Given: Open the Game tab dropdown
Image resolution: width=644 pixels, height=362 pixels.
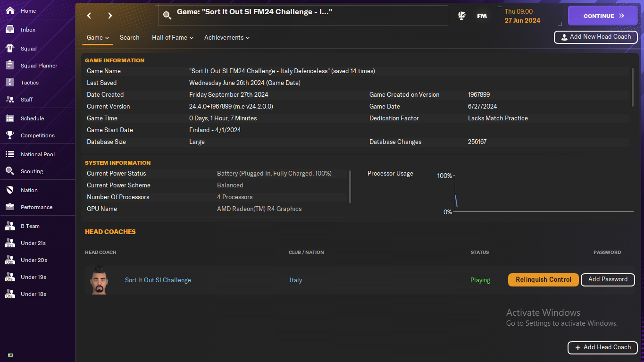Looking at the screenshot, I should coord(98,38).
